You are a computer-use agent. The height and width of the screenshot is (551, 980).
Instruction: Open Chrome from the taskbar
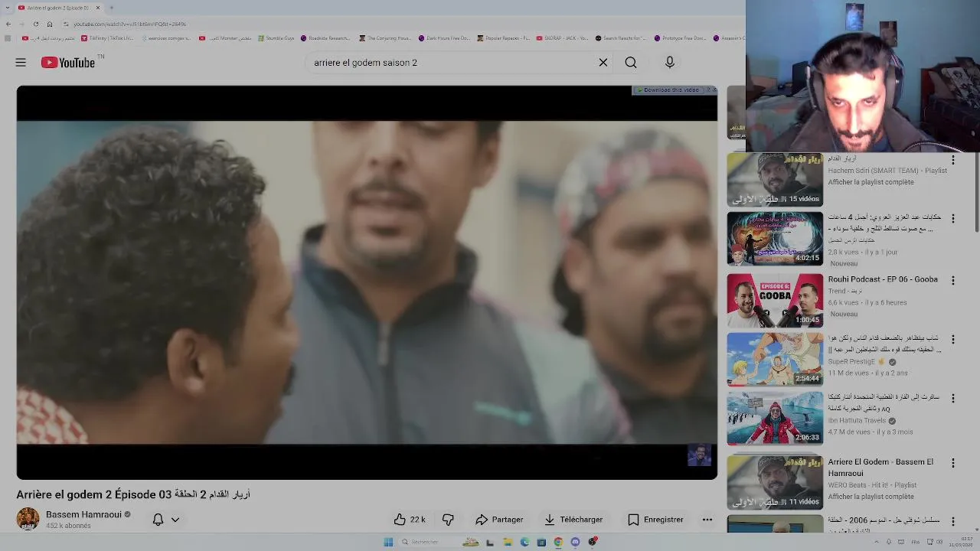click(558, 542)
